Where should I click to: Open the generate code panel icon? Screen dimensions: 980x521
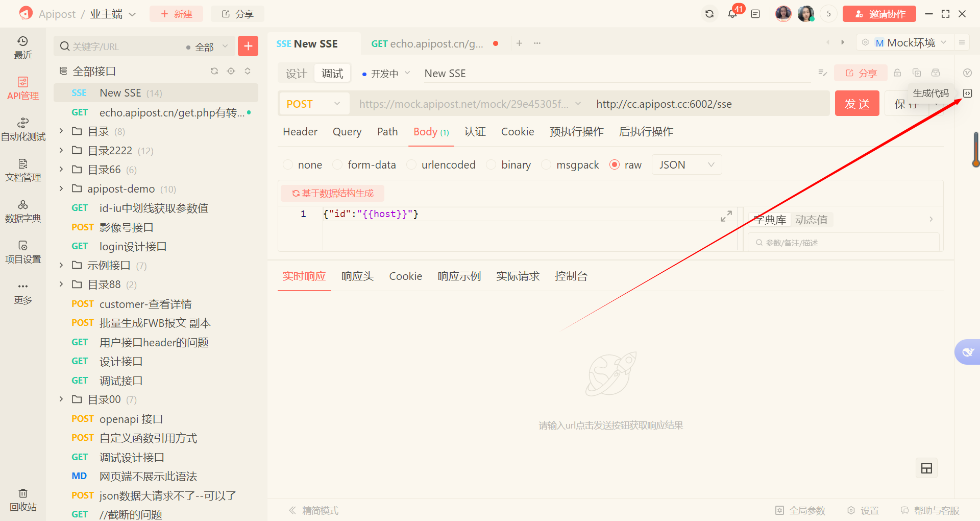(967, 93)
